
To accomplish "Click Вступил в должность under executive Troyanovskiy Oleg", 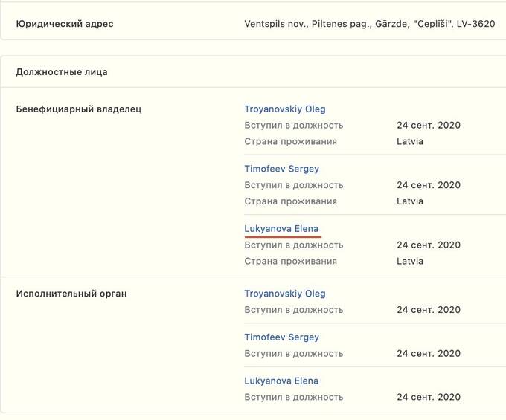I will click(294, 310).
